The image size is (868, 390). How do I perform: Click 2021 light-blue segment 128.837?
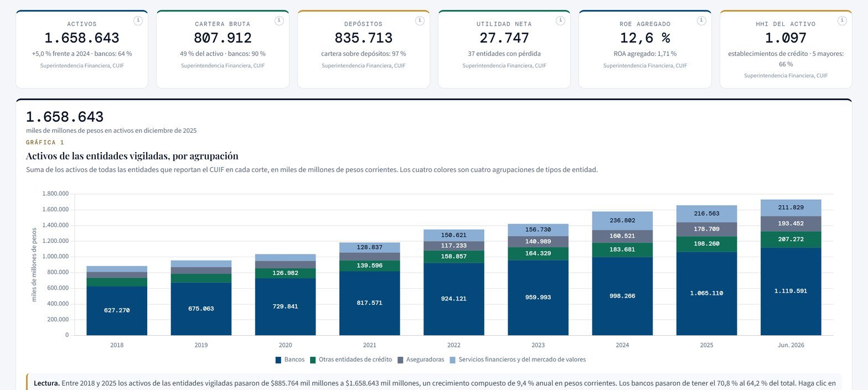(x=369, y=247)
